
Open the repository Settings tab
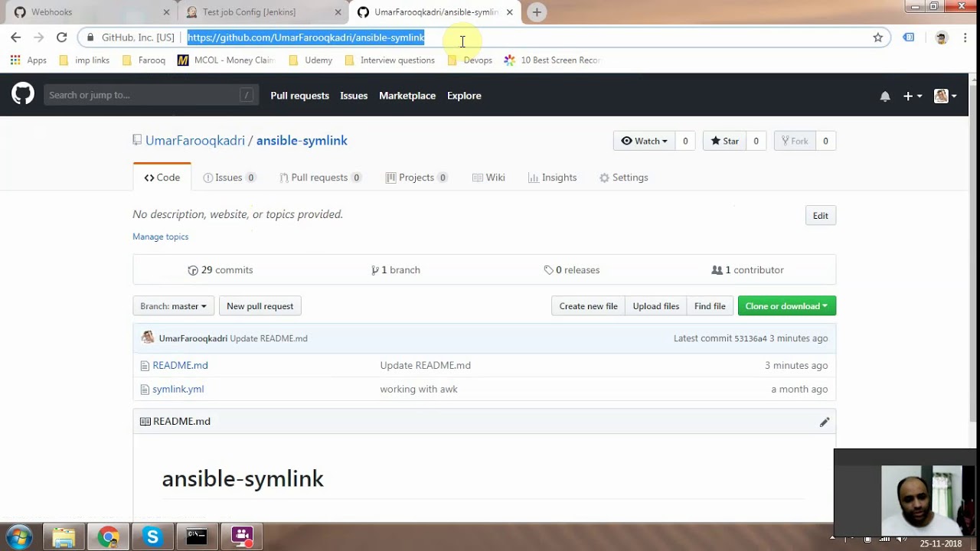pos(623,178)
